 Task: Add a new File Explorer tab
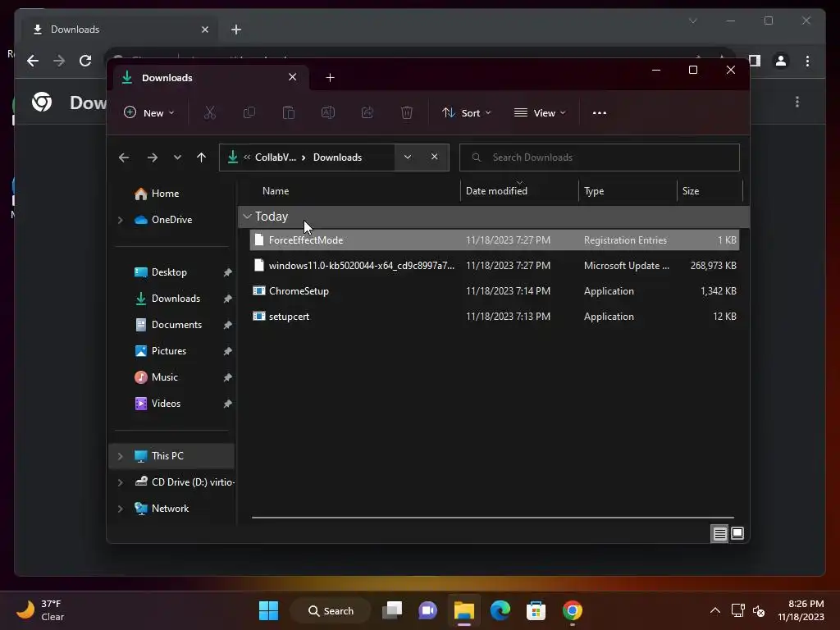[x=330, y=78]
